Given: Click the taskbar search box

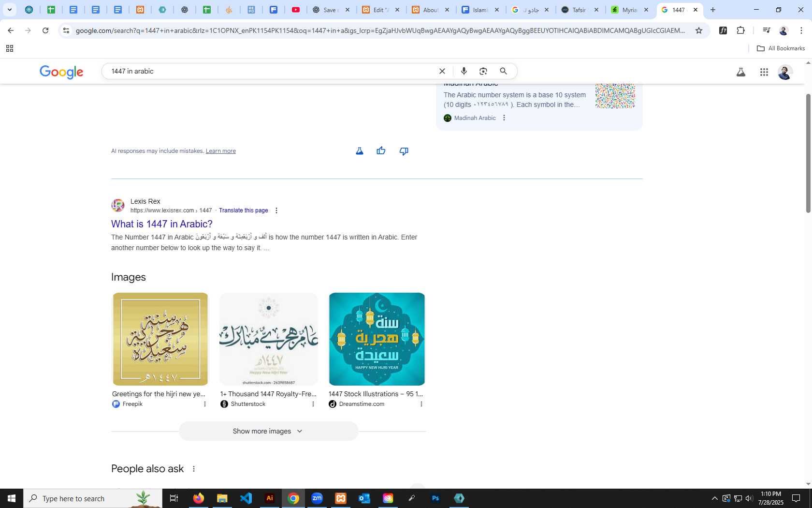Looking at the screenshot, I should point(93,498).
